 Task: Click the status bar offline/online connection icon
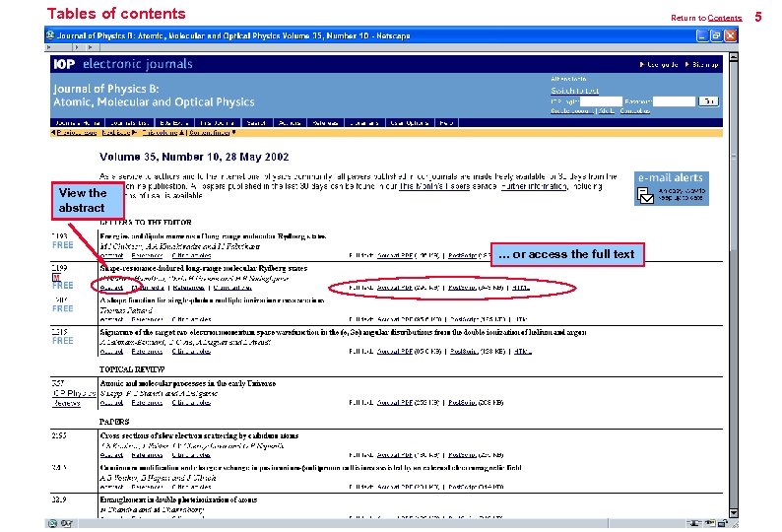tap(693, 523)
